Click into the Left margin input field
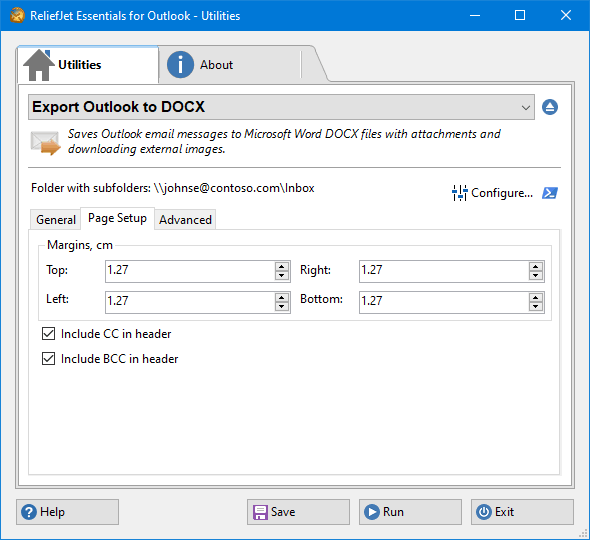590x540 pixels. pos(190,302)
